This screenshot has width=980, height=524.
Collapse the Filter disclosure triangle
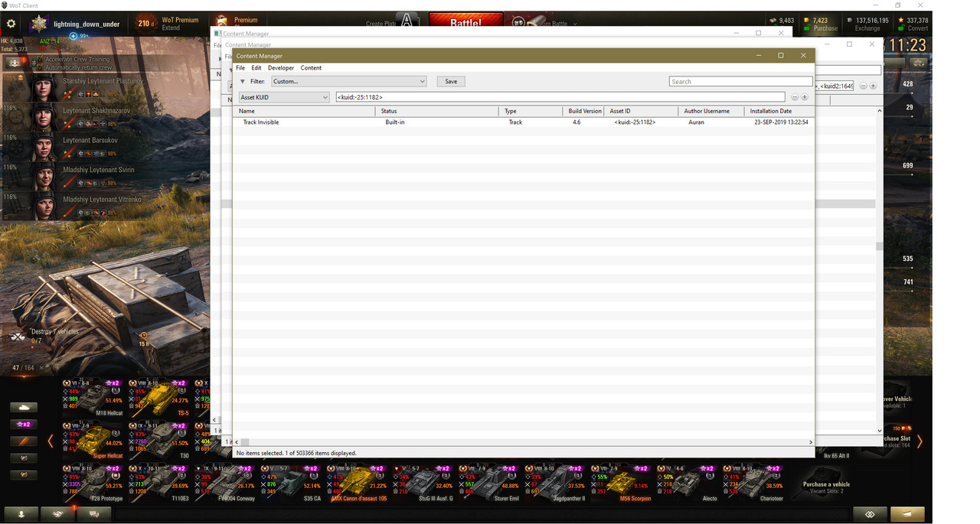(x=243, y=81)
